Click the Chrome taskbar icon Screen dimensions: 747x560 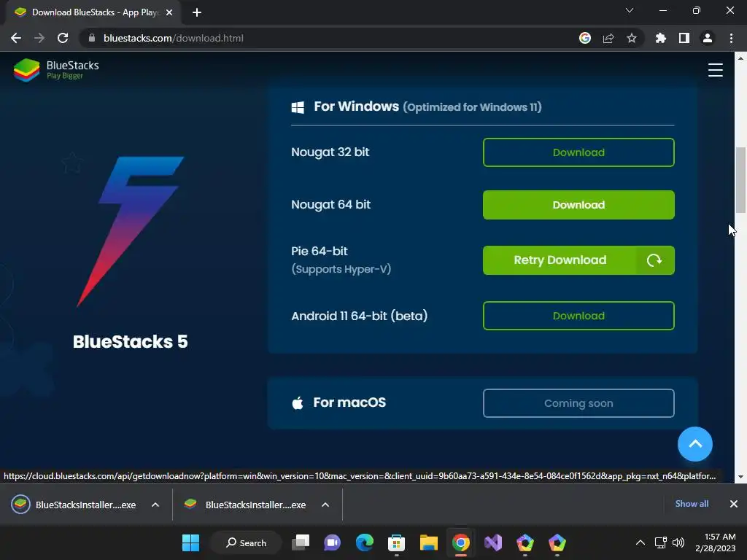coord(461,542)
